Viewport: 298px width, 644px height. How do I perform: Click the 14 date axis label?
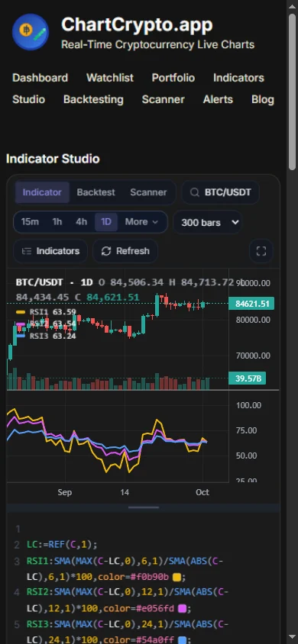coord(125,492)
